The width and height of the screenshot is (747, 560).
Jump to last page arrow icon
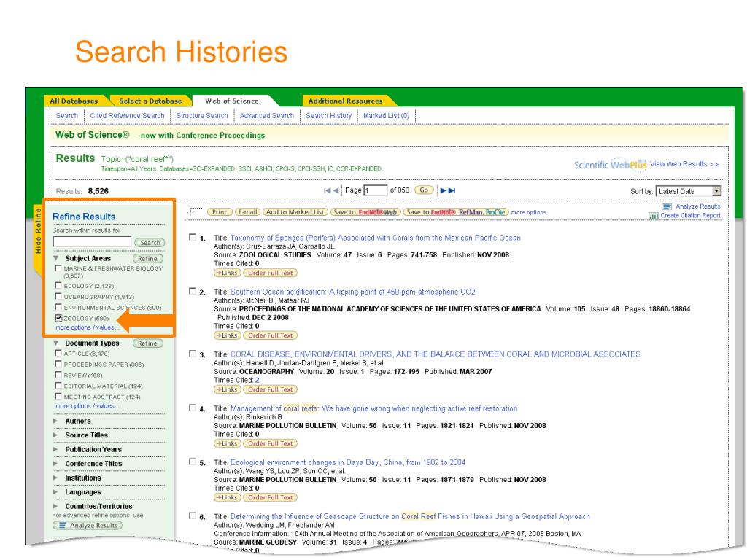452,190
